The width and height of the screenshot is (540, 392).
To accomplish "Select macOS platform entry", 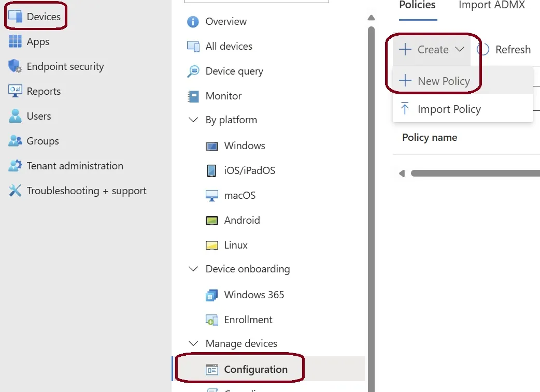I will pyautogui.click(x=240, y=196).
